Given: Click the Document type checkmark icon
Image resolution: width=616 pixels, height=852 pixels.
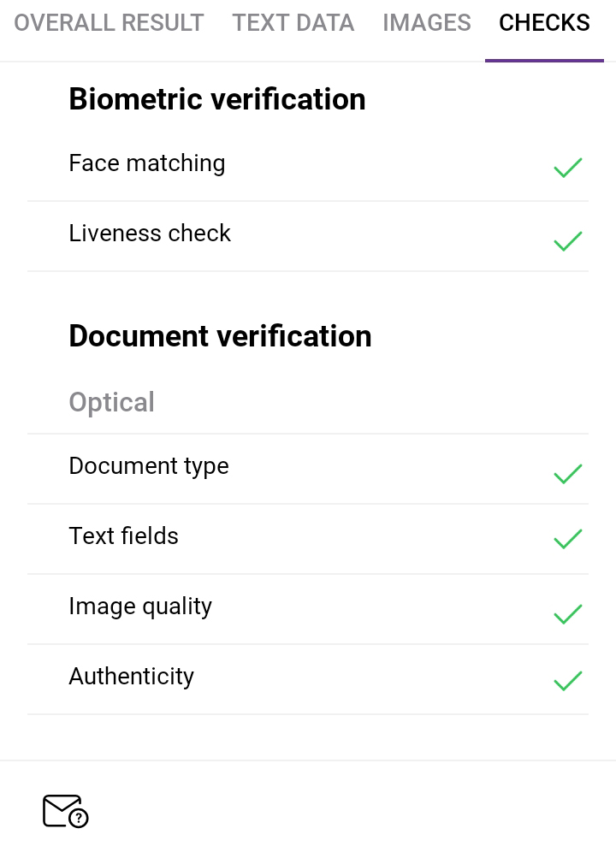Looking at the screenshot, I should coord(568,474).
